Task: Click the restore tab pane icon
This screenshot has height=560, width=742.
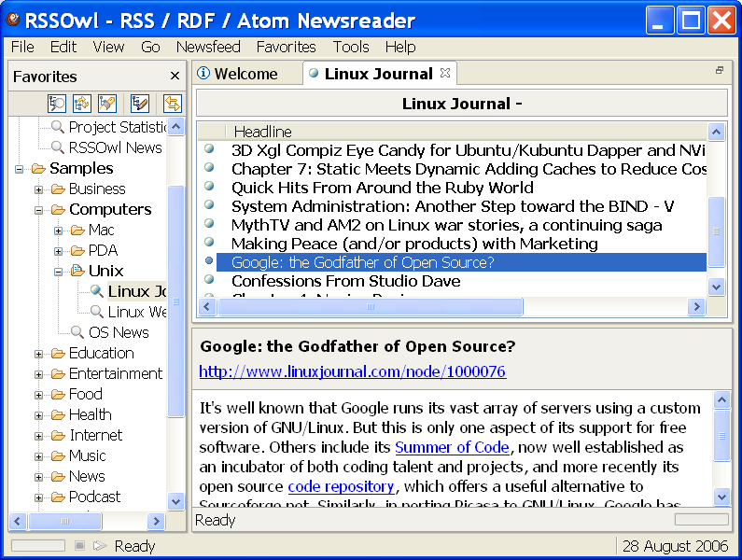Action: [720, 70]
